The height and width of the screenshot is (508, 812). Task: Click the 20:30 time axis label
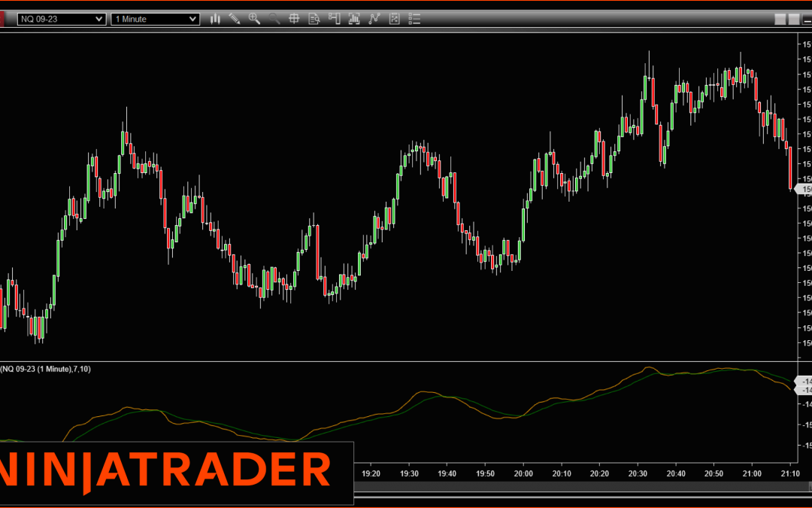(x=638, y=473)
